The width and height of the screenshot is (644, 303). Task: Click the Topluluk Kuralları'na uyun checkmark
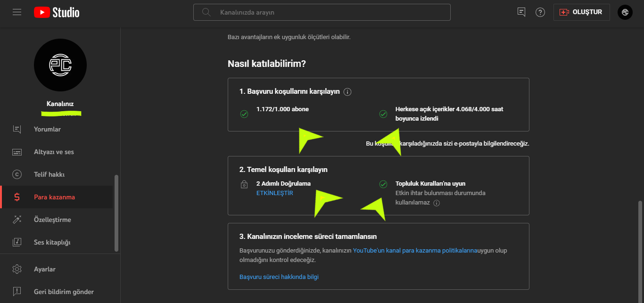[x=383, y=184]
